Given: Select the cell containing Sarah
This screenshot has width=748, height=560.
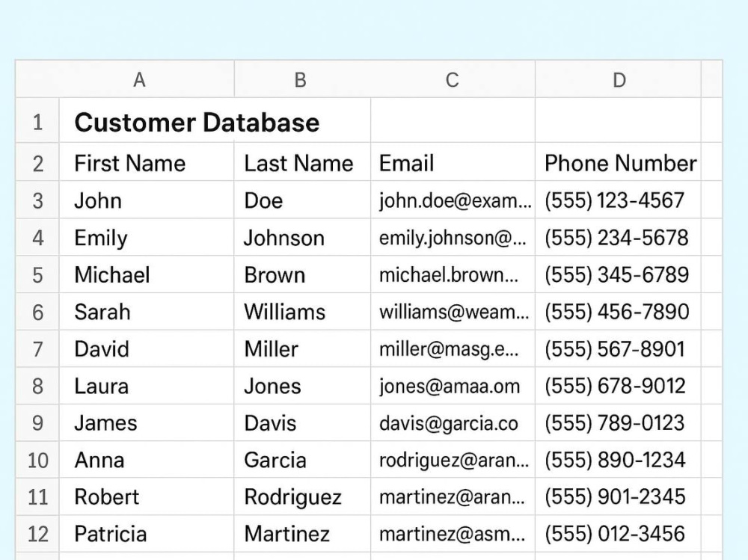Looking at the screenshot, I should (147, 312).
